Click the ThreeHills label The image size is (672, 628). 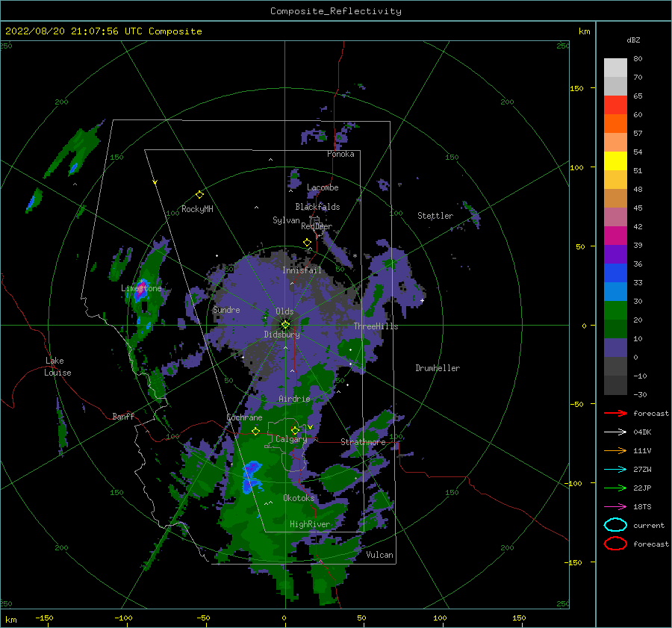click(x=376, y=326)
